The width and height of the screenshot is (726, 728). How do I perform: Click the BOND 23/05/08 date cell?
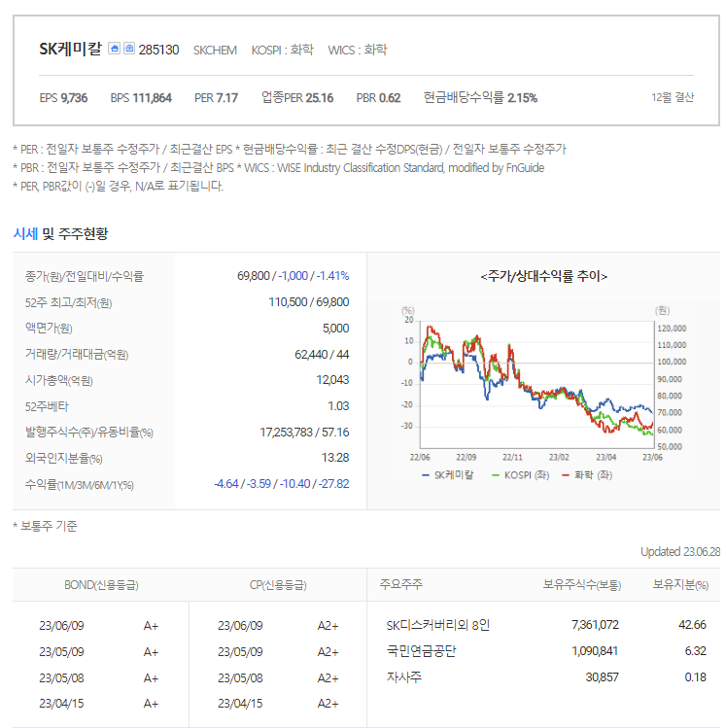pyautogui.click(x=61, y=678)
